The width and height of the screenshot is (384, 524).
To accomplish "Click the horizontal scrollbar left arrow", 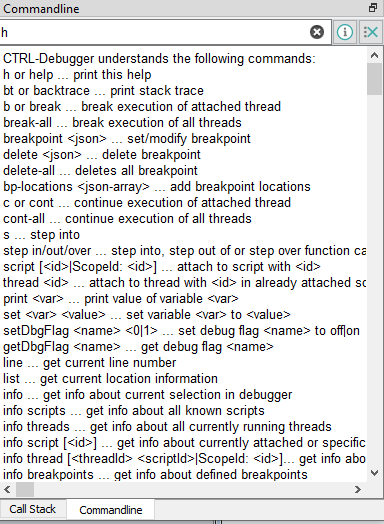I will point(7,489).
